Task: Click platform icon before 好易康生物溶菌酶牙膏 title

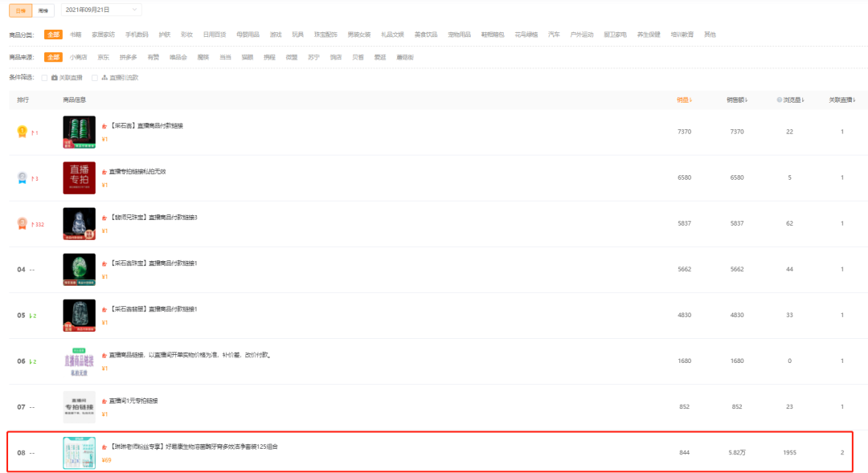Action: point(104,447)
